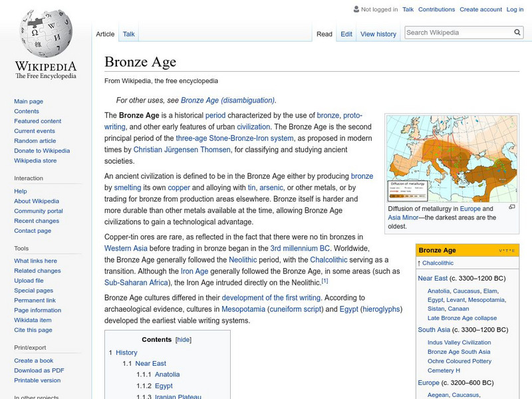The width and height of the screenshot is (532, 399).
Task: Collapse the Tools sidebar section
Action: point(21,248)
